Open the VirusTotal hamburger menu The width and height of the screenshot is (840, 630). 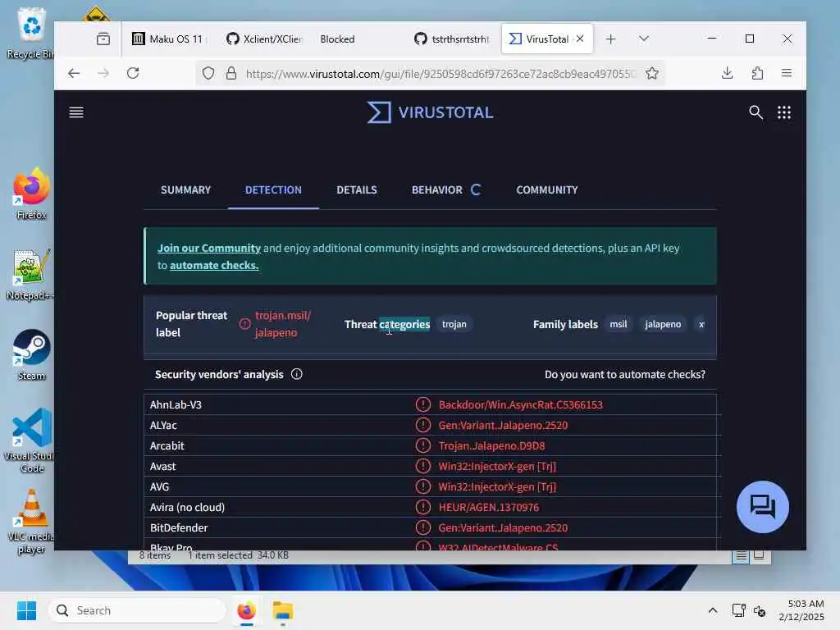pyautogui.click(x=76, y=112)
